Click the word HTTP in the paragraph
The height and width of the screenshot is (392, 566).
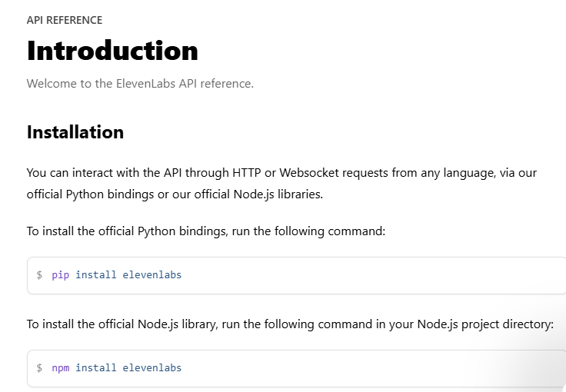point(247,173)
